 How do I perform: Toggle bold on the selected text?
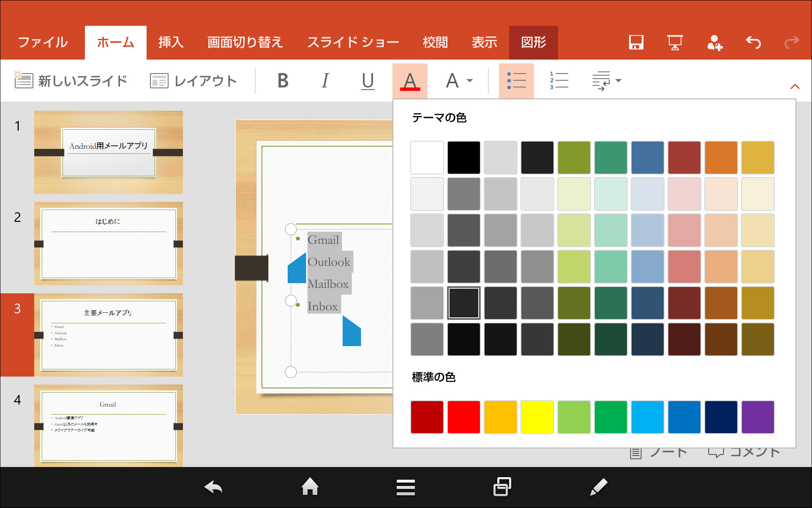[x=283, y=81]
